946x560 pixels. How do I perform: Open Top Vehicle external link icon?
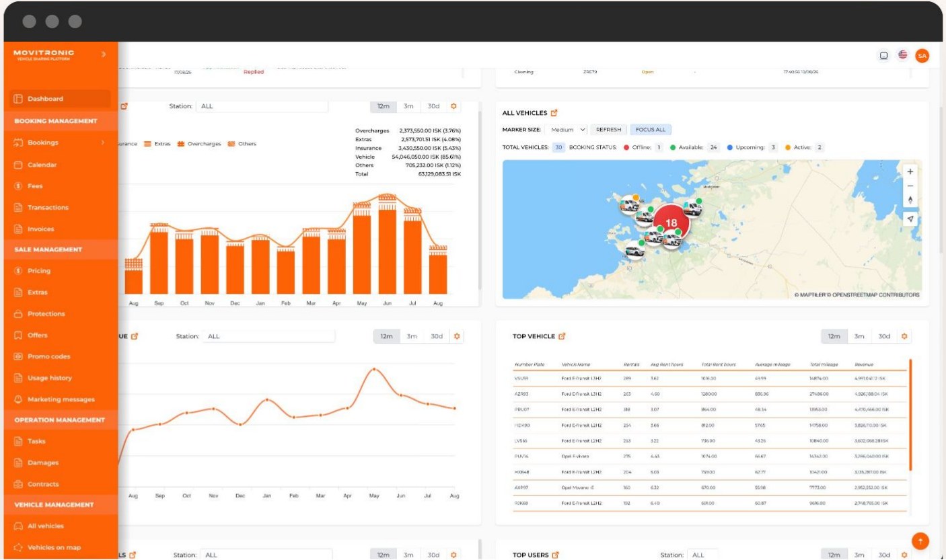tap(562, 336)
